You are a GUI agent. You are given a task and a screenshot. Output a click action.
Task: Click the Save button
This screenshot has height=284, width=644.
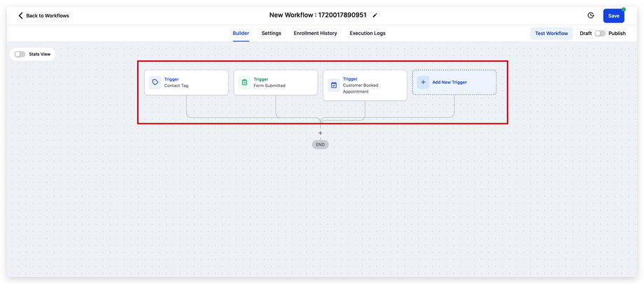tap(613, 15)
